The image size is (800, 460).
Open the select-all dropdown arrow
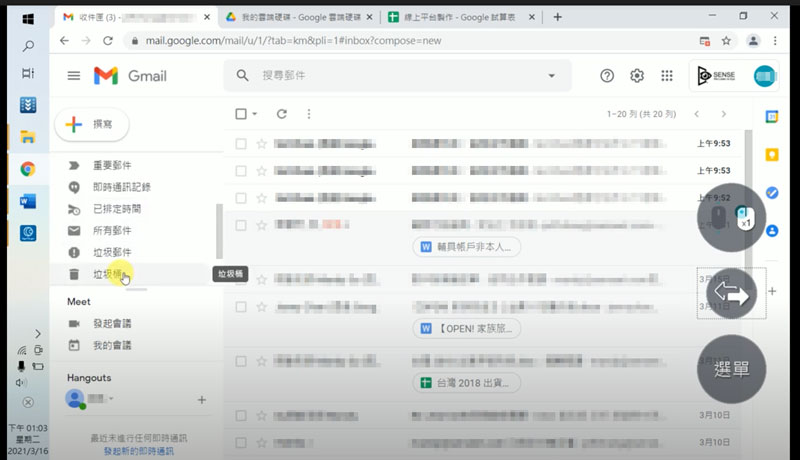pos(255,114)
